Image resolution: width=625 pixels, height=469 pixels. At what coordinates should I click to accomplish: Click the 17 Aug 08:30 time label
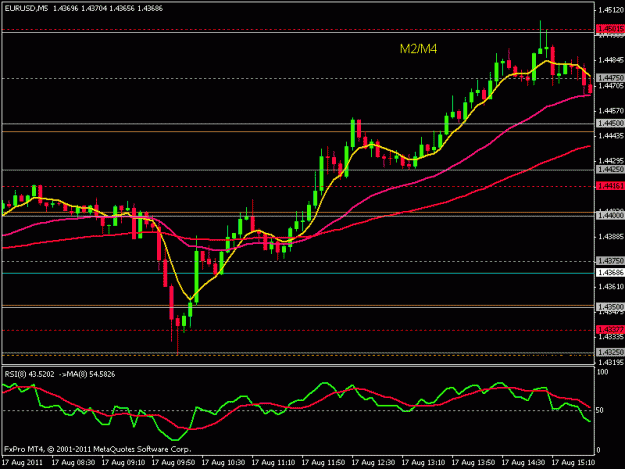(73, 463)
